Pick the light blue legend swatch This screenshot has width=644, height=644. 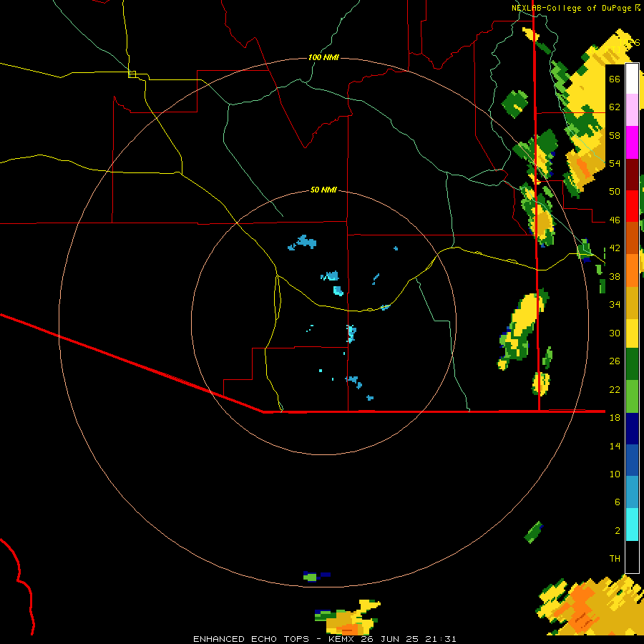pyautogui.click(x=632, y=492)
